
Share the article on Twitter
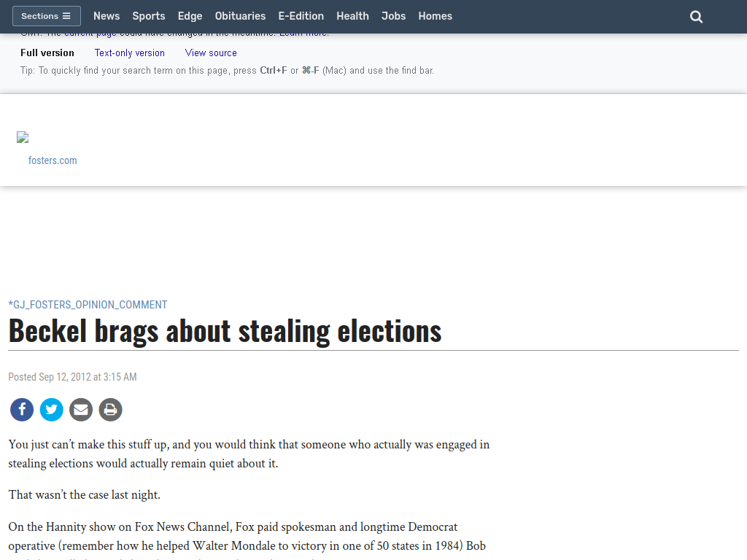(x=52, y=410)
